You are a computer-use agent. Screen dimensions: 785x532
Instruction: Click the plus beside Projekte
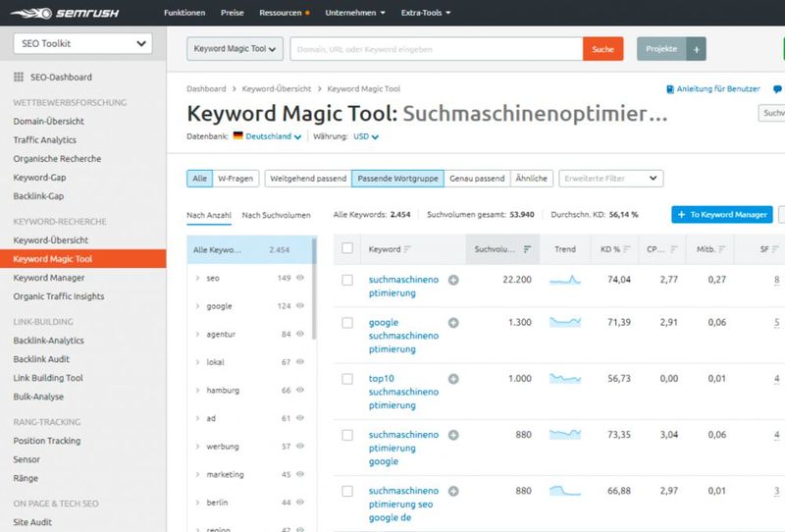coord(696,49)
